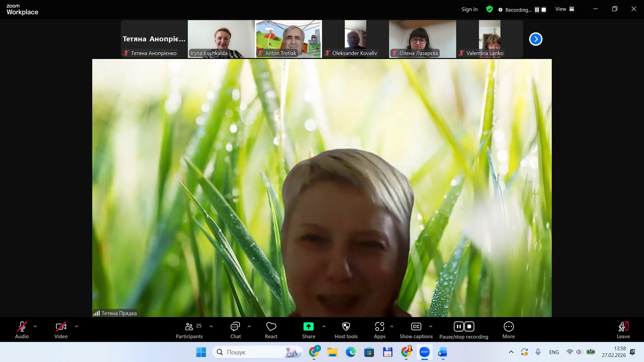The image size is (644, 362).
Task: Open the React emoji menu
Action: (271, 330)
